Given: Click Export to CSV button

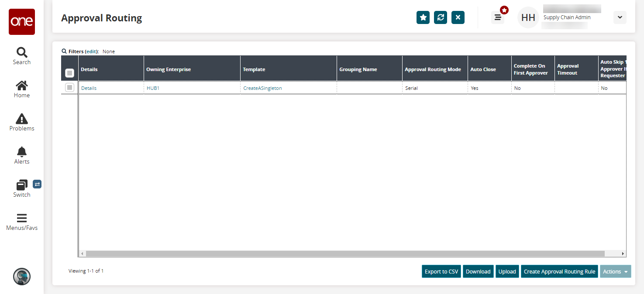Looking at the screenshot, I should pos(441,271).
